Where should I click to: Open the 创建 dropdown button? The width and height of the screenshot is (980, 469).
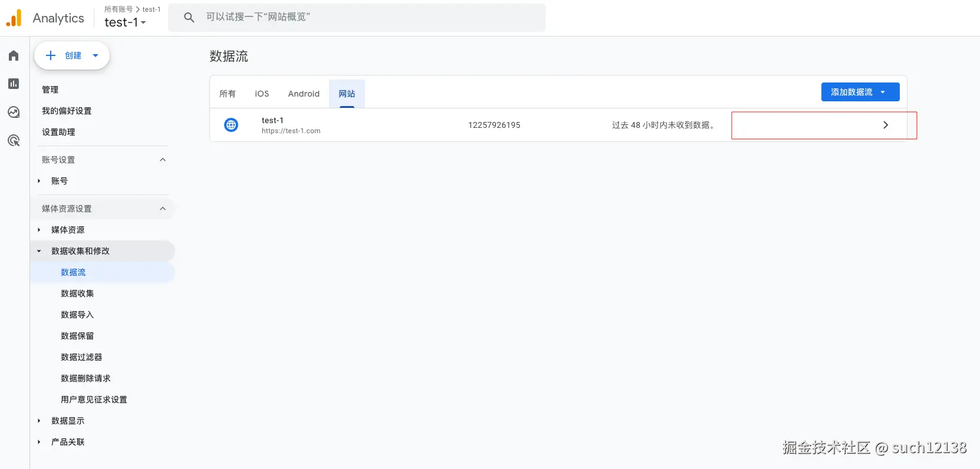coord(72,55)
